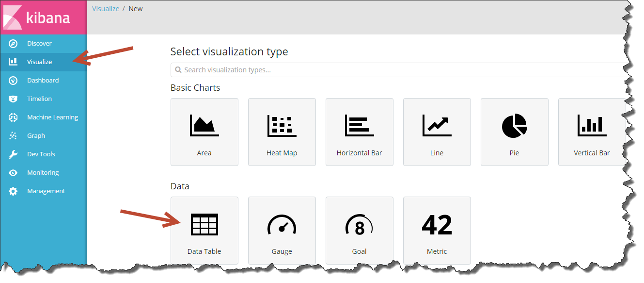This screenshot has width=644, height=283.
Task: Choose the Data Table visualization
Action: [204, 231]
